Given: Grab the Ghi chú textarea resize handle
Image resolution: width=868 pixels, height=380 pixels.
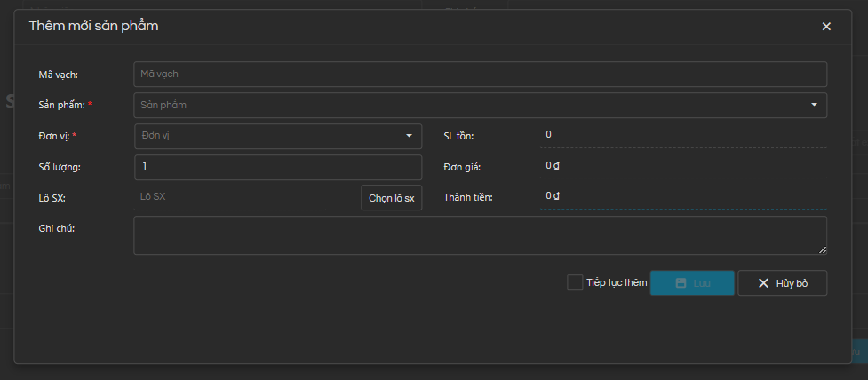Looking at the screenshot, I should pyautogui.click(x=822, y=249).
